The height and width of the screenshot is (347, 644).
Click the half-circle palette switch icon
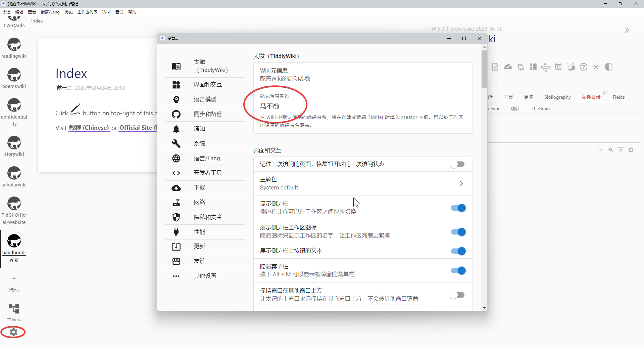coord(609,67)
